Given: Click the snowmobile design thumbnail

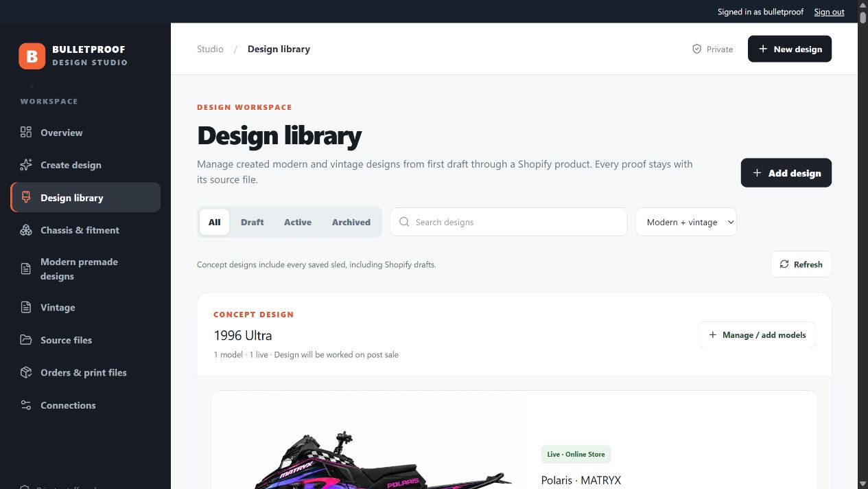Looking at the screenshot, I should point(366,440).
